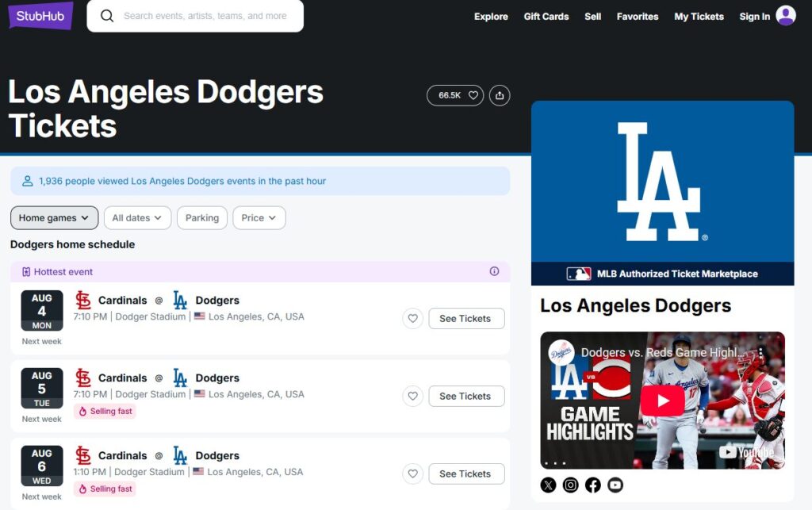
Task: Play the Dodgers vs. Reds highlights video
Action: pos(662,401)
